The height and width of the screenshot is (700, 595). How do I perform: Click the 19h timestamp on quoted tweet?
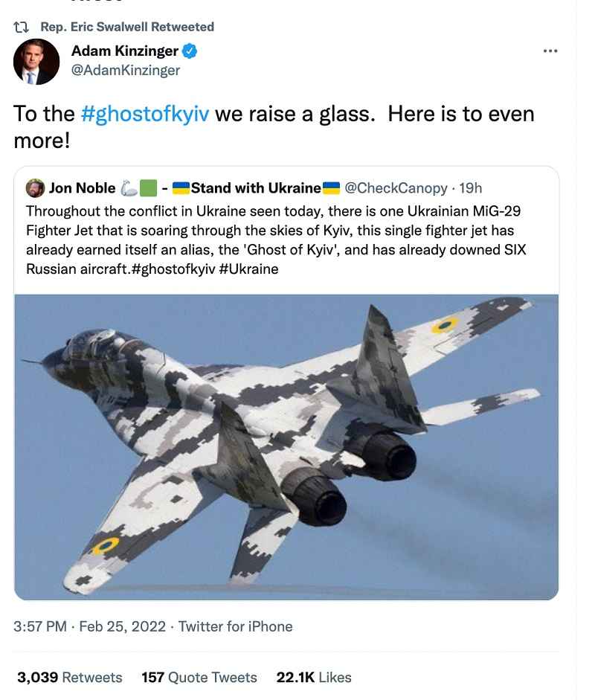[x=470, y=187]
